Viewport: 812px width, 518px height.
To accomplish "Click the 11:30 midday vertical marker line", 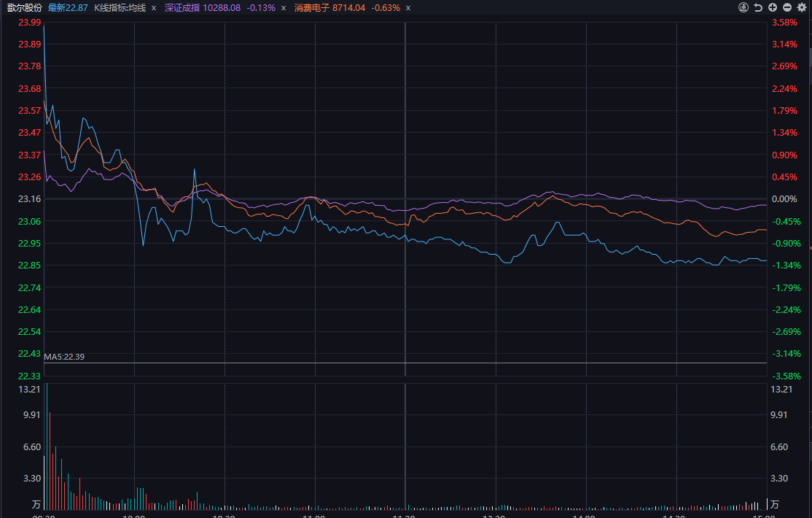I will [x=405, y=292].
